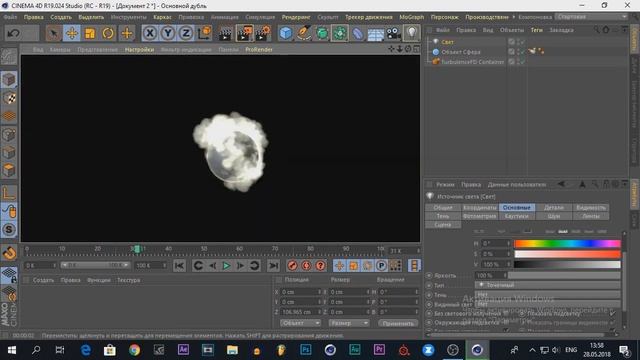Open the MoGraph menu
The height and width of the screenshot is (360, 640).
(411, 17)
